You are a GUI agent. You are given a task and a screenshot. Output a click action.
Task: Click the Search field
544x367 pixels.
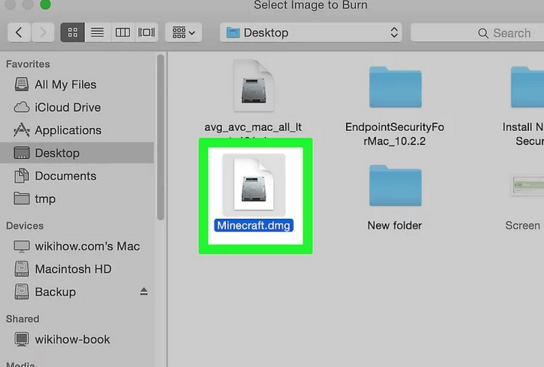477,33
